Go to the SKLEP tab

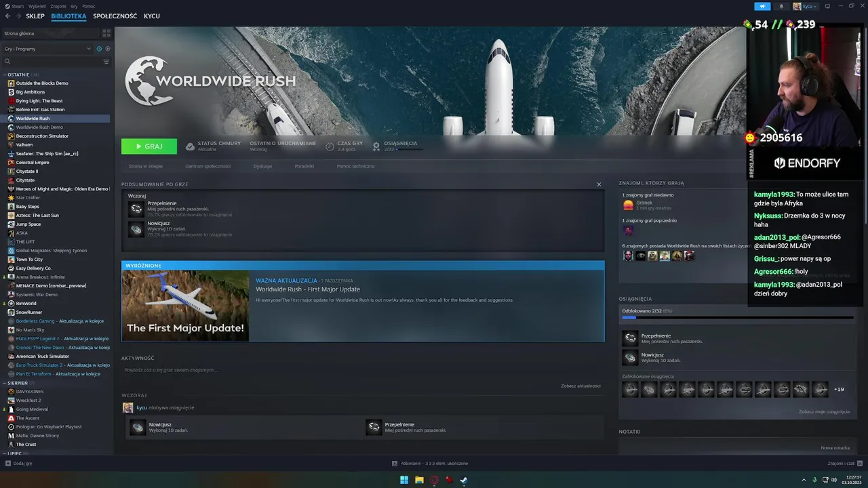click(35, 16)
